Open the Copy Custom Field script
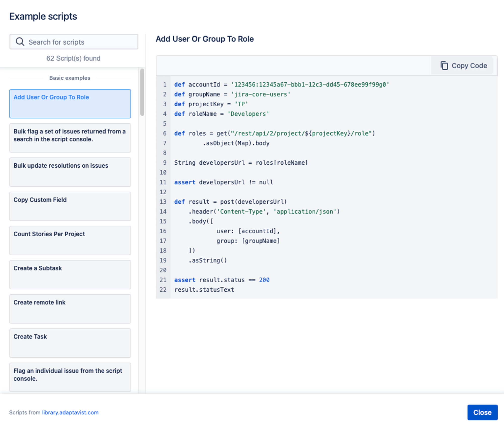504x426 pixels. point(70,206)
